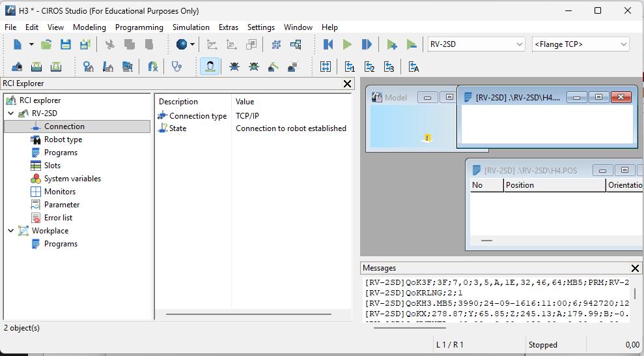This screenshot has height=356, width=644.
Task: Select Parameter tree item
Action: pyautogui.click(x=62, y=205)
